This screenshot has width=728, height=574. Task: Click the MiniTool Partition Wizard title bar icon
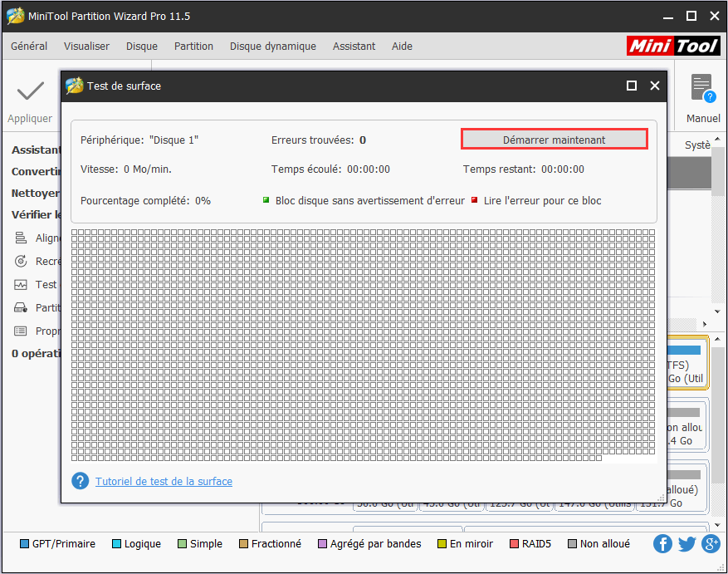[x=15, y=16]
